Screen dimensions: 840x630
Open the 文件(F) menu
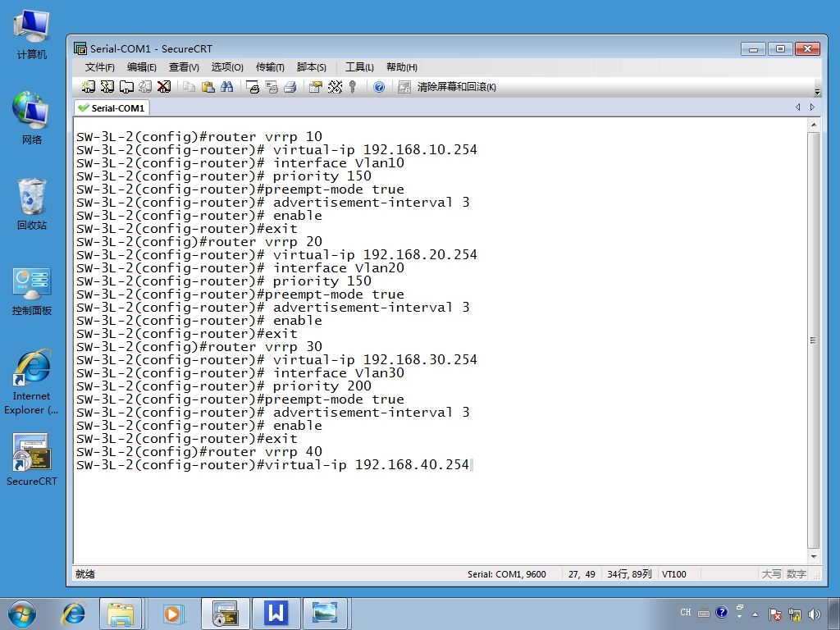click(99, 67)
